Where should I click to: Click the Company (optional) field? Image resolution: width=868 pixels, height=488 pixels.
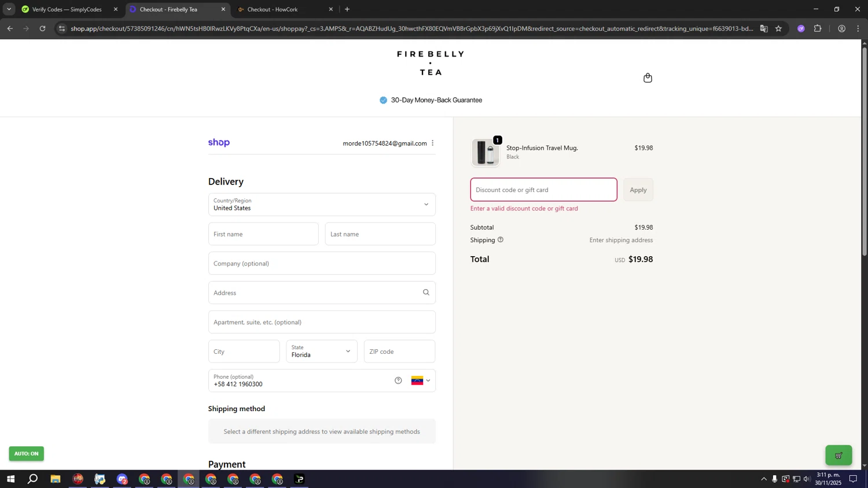click(322, 264)
